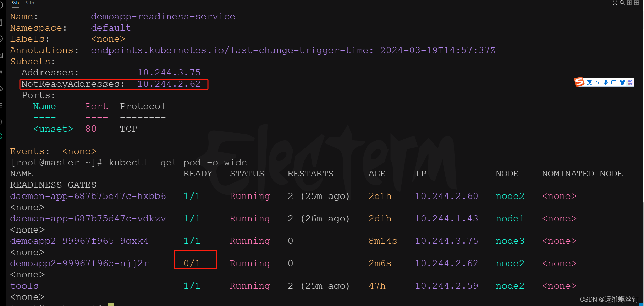Switch to the Ssh tab
Screen dimensions: 644x306
pos(15,3)
